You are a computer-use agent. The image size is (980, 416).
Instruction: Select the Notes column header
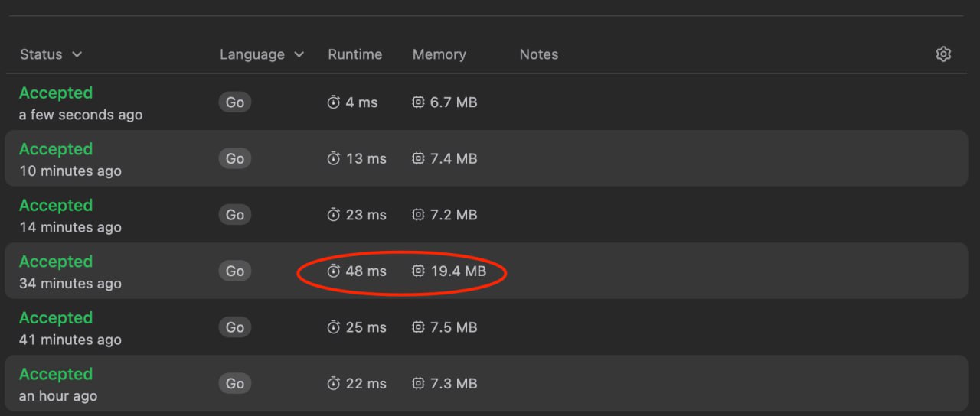[x=539, y=54]
